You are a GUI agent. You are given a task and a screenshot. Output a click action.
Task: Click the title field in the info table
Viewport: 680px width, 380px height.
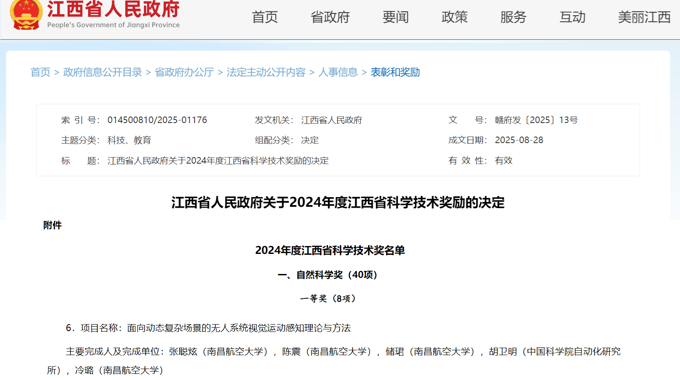218,161
